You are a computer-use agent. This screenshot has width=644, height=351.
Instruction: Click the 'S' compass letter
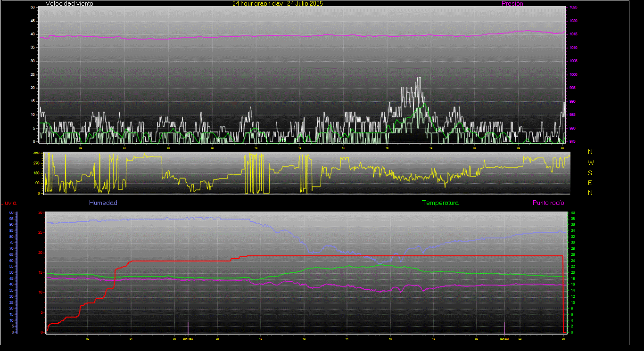point(590,172)
